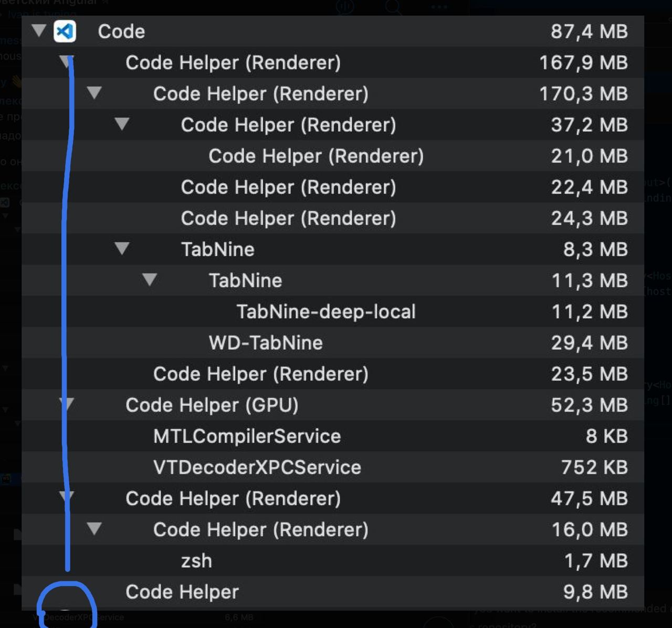The width and height of the screenshot is (672, 628).
Task: Collapse the Code Helper (Renderer) 170,3 MB group
Action: pos(94,93)
